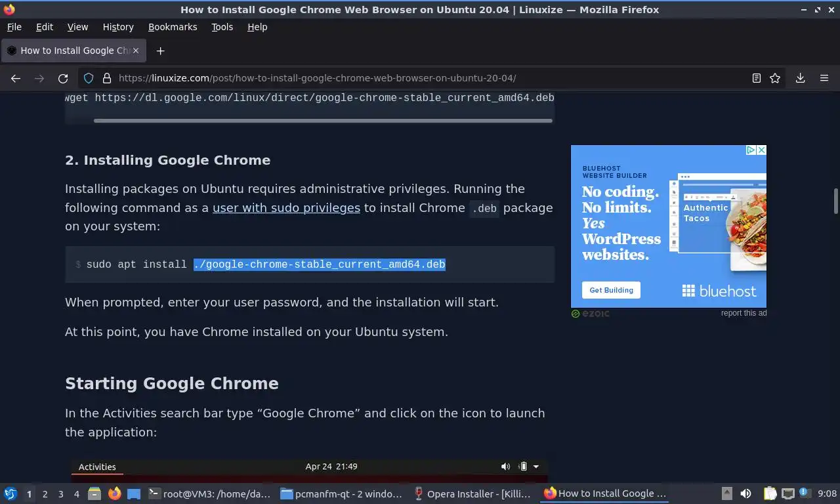The height and width of the screenshot is (504, 840).
Task: Launch file manager from taskbar quick launch
Action: (x=94, y=493)
